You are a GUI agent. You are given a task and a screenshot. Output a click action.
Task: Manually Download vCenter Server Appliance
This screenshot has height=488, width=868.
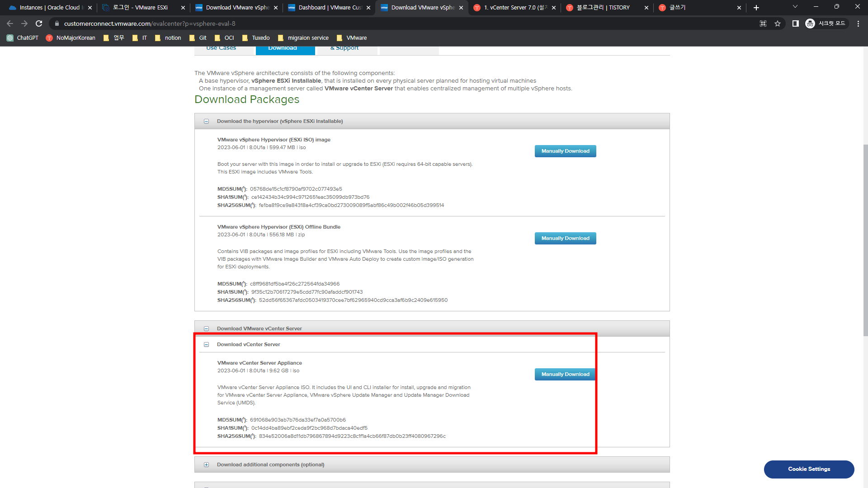[x=565, y=374]
